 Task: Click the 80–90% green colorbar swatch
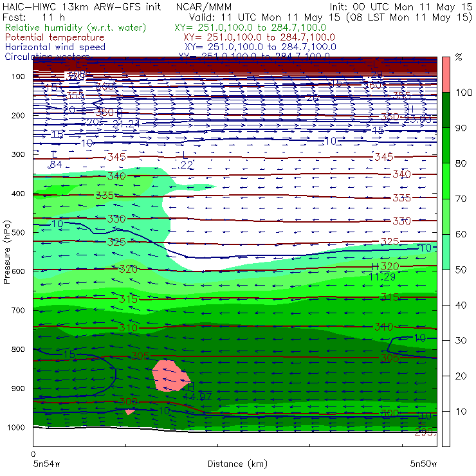pyautogui.click(x=446, y=145)
